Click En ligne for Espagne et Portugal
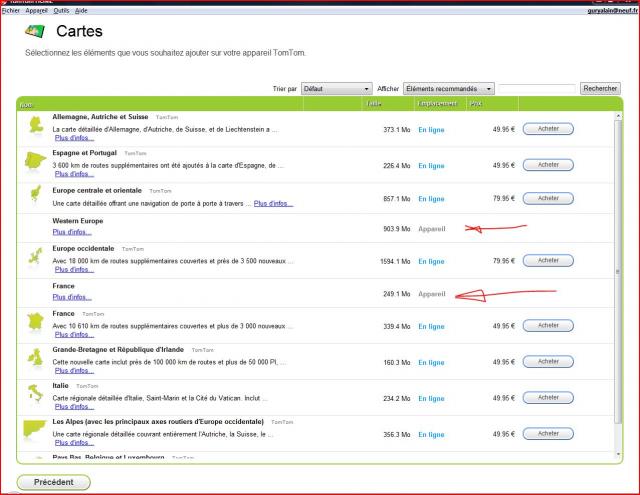 point(431,166)
